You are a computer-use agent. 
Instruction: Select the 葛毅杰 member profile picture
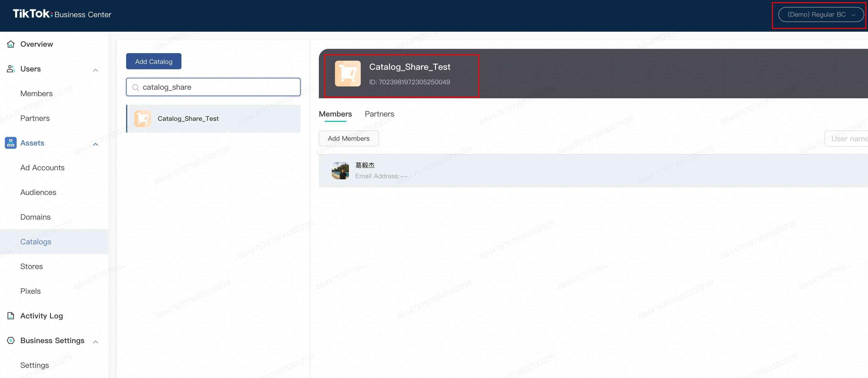[340, 171]
